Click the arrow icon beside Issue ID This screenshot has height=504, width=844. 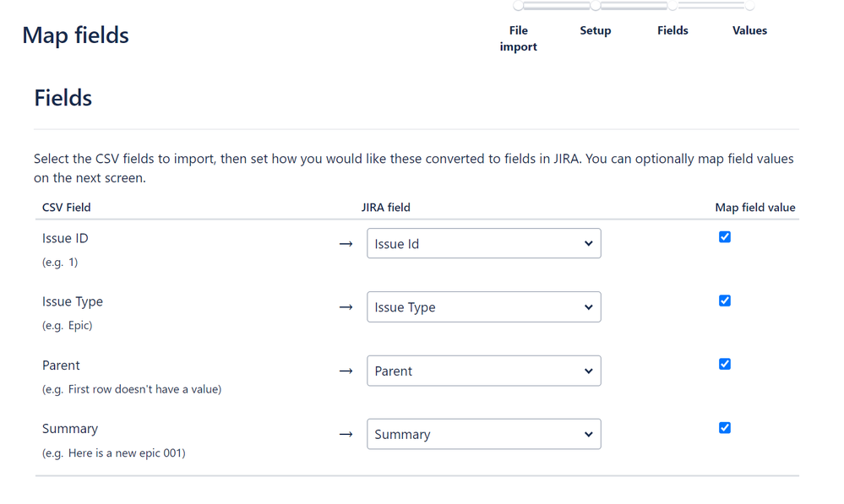point(346,244)
